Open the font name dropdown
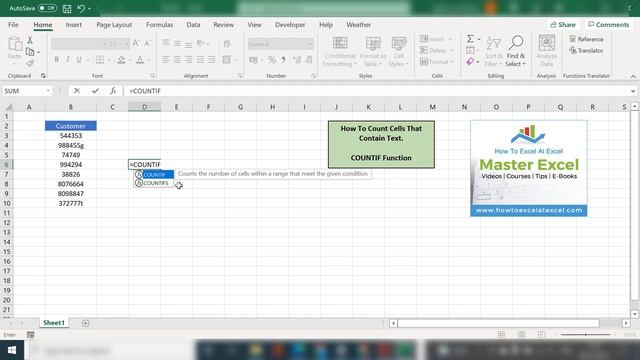This screenshot has height=360, width=640. tap(105, 44)
